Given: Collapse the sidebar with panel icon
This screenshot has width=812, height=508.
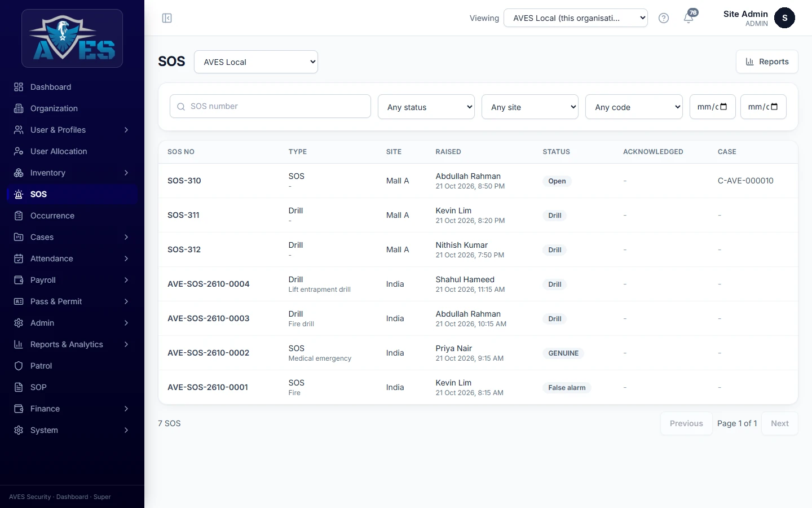Looking at the screenshot, I should pyautogui.click(x=167, y=18).
